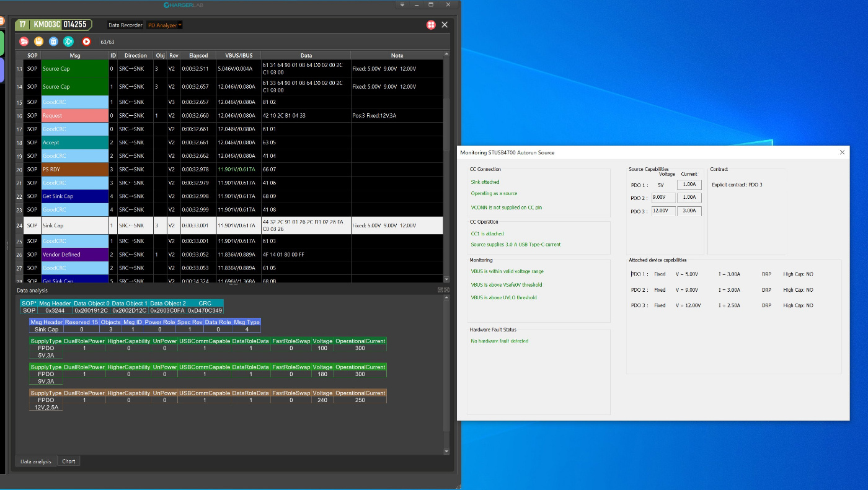Edit PDO 3 voltage field 12.00V
The height and width of the screenshot is (490, 868).
pos(662,211)
